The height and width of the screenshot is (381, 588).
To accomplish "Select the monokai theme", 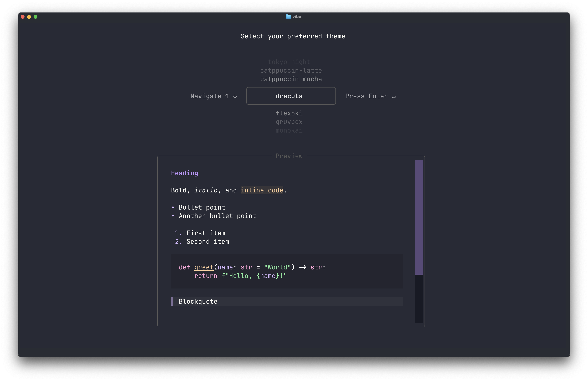I will pyautogui.click(x=289, y=130).
